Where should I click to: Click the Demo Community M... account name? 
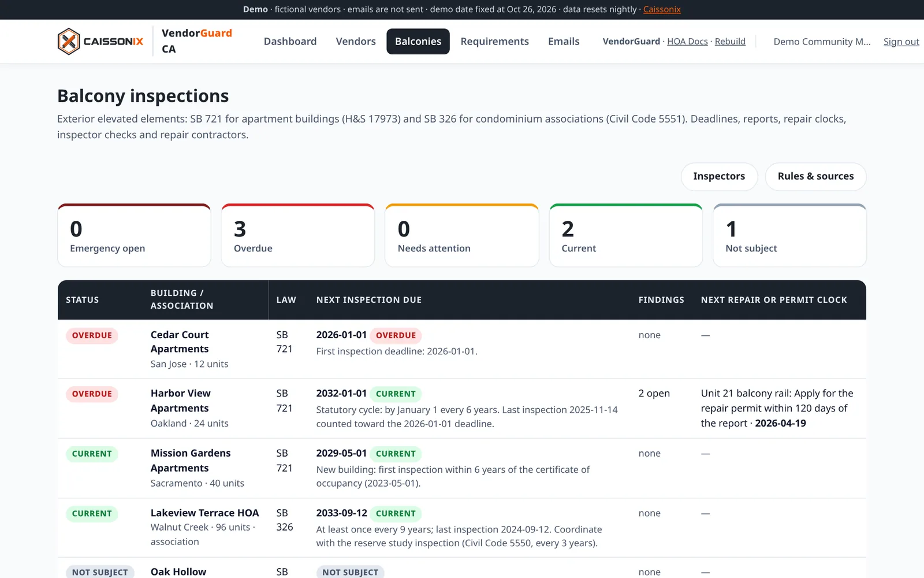click(x=822, y=42)
